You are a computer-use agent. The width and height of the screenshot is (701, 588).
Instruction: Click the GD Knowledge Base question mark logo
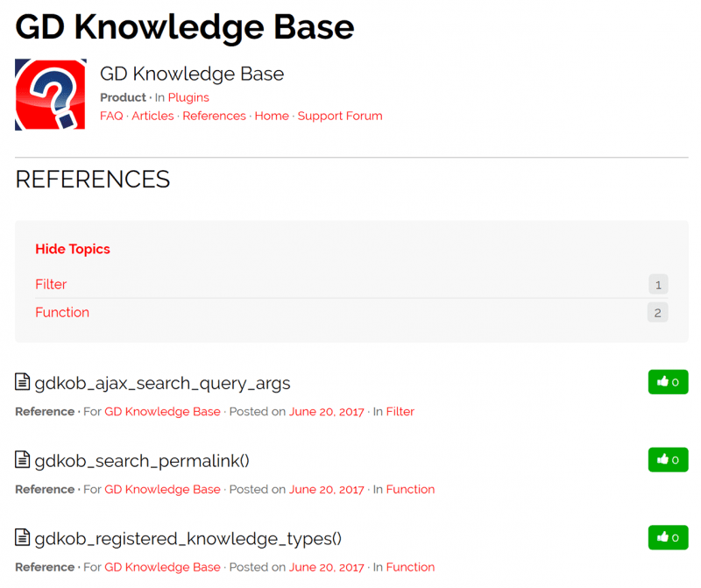[x=51, y=95]
